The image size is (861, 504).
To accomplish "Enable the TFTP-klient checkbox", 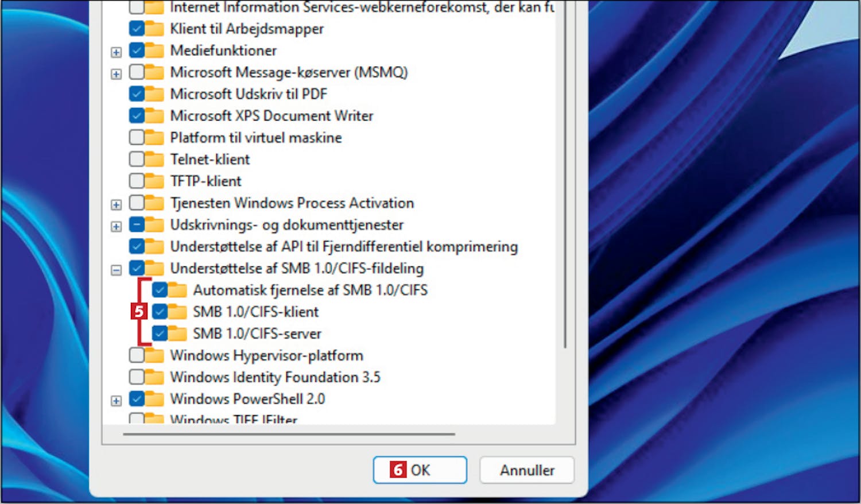I will click(x=137, y=181).
